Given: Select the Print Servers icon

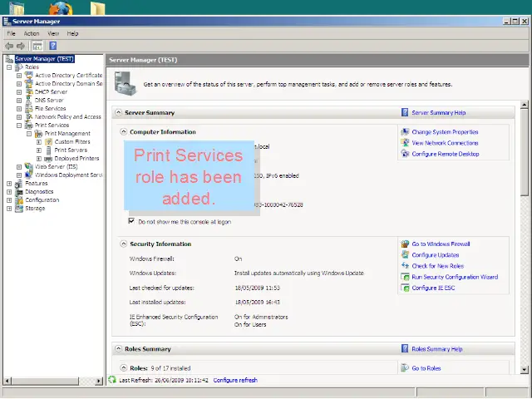Looking at the screenshot, I should [48, 150].
